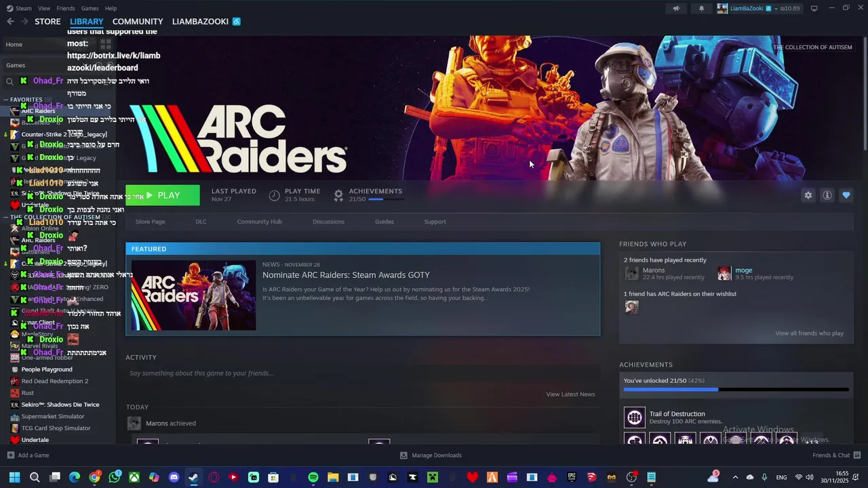This screenshot has height=488, width=868.
Task: Open the game settings gear icon
Action: 808,195
